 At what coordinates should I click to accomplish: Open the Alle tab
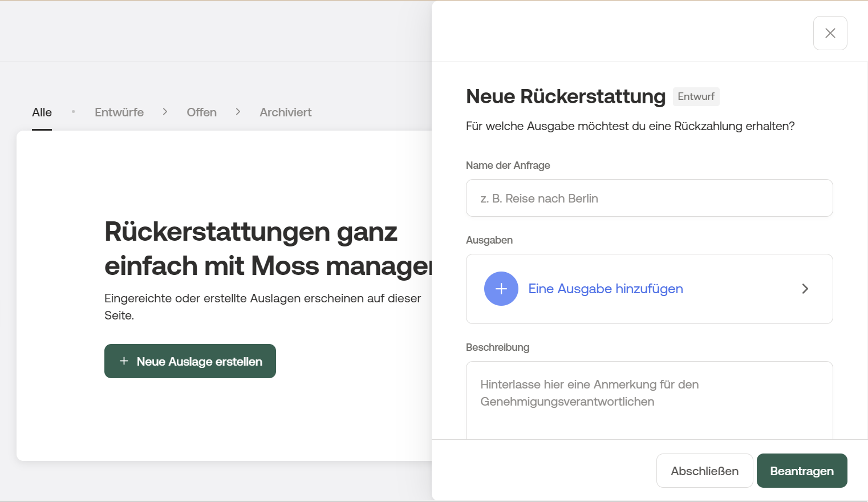pos(42,112)
